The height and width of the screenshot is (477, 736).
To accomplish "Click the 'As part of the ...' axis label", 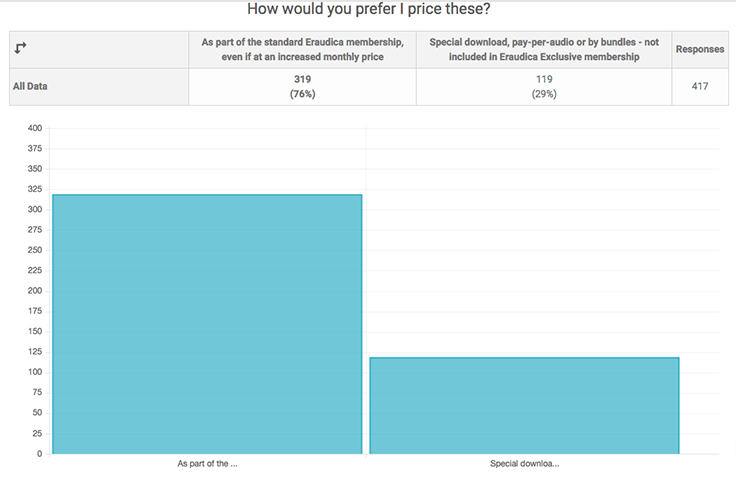I will click(207, 464).
